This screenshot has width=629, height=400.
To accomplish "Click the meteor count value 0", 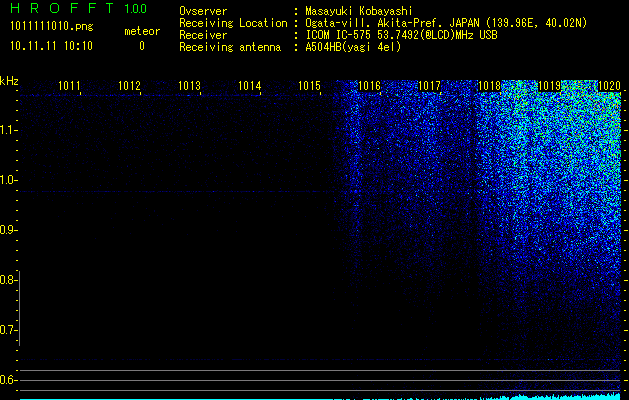I will pyautogui.click(x=142, y=46).
